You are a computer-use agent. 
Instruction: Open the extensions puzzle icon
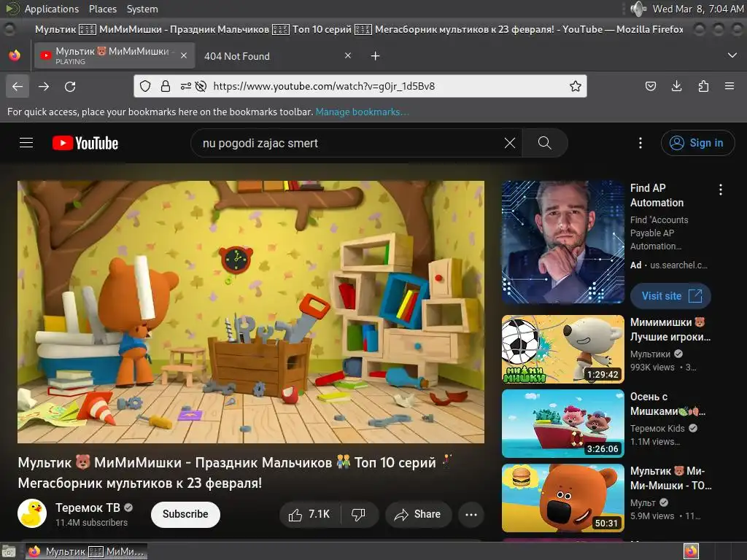click(703, 86)
